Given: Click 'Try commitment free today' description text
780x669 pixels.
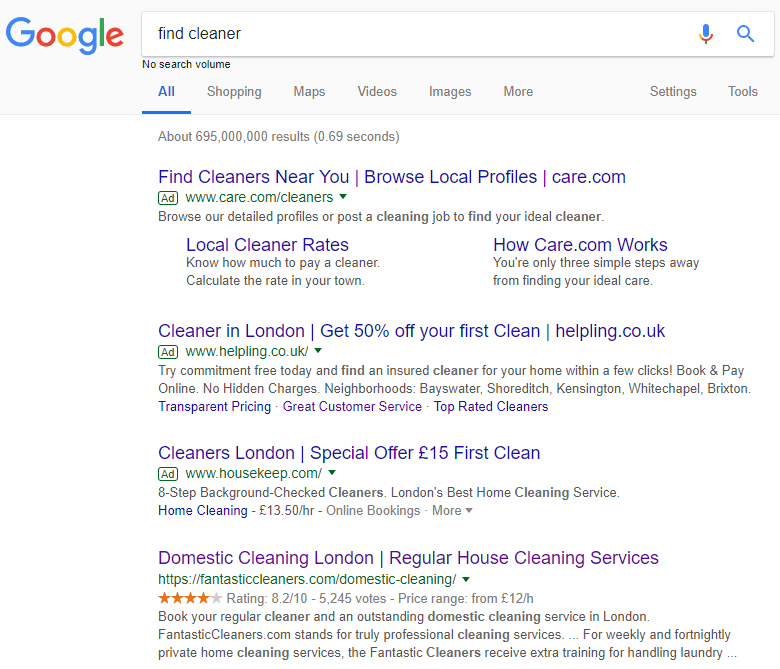Looking at the screenshot, I should [455, 380].
